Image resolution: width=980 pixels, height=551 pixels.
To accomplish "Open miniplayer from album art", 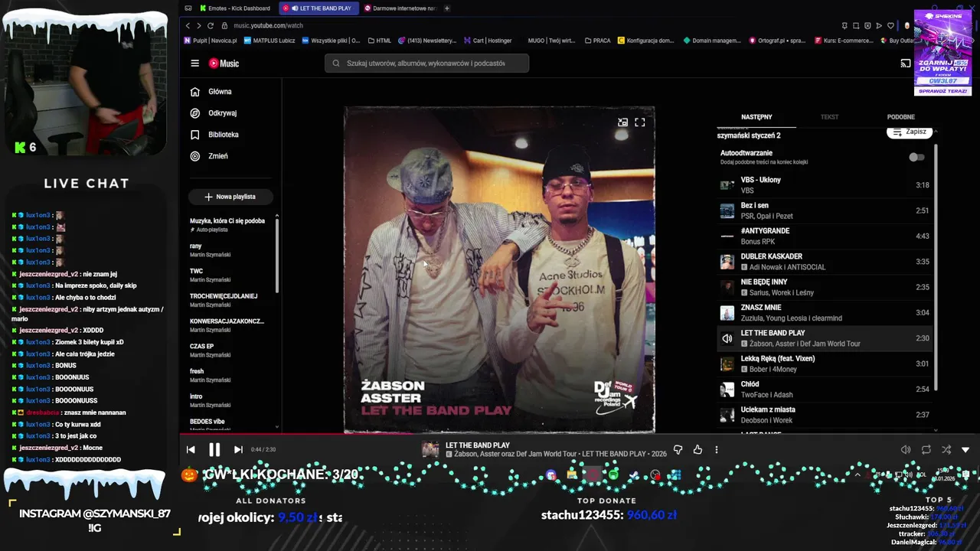I will tap(622, 122).
